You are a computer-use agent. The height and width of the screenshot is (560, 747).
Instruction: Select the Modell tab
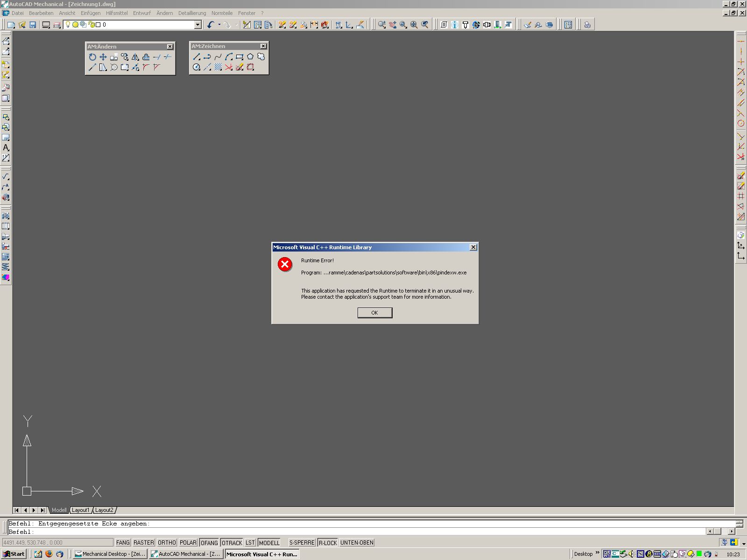coord(59,510)
